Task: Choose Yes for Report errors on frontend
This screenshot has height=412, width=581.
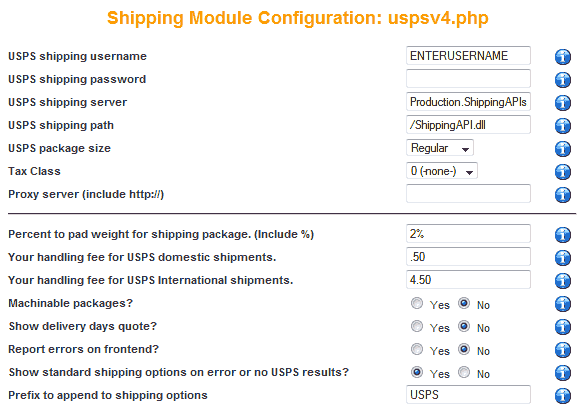Action: pos(417,349)
